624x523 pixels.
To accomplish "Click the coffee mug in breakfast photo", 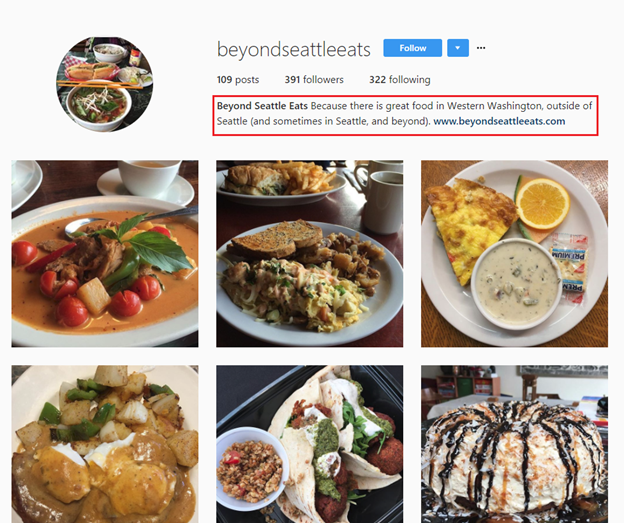I will (381, 202).
